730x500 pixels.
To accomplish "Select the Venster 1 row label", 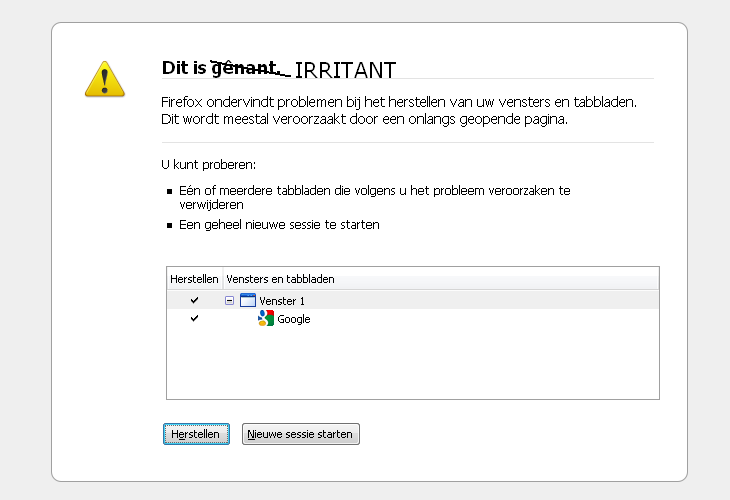I will click(282, 301).
